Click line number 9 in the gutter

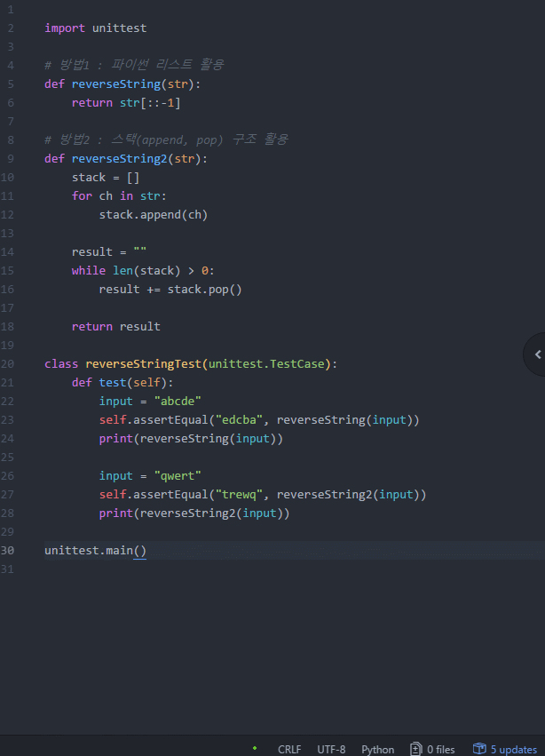(x=11, y=159)
